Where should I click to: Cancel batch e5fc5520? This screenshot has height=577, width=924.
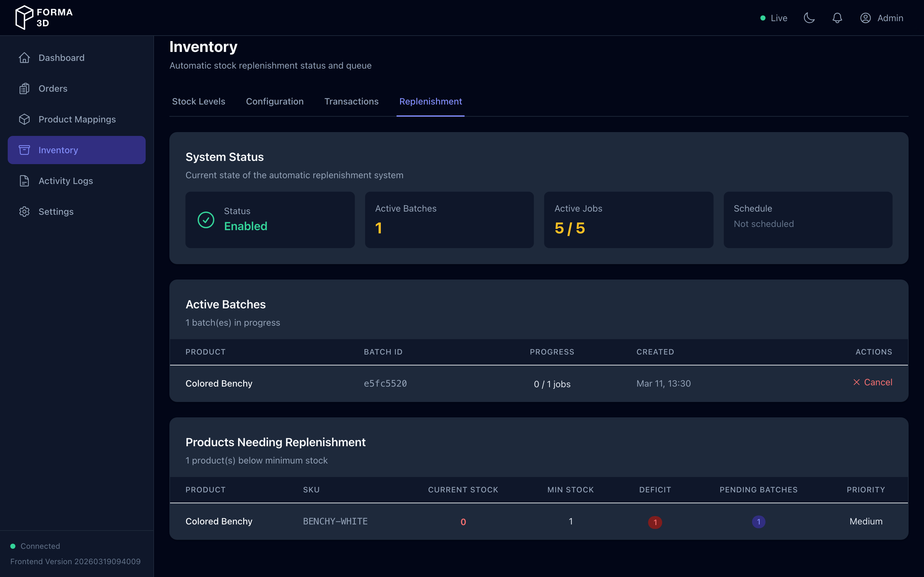[872, 382]
